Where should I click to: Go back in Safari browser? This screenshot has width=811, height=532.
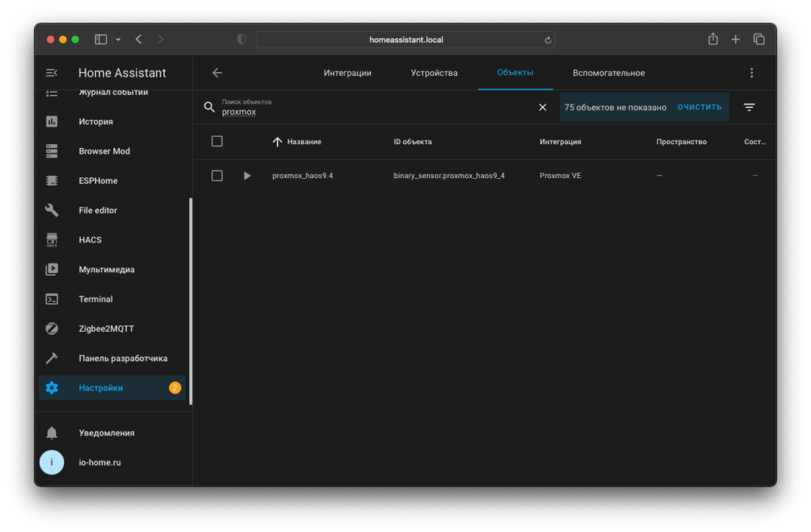tap(139, 40)
